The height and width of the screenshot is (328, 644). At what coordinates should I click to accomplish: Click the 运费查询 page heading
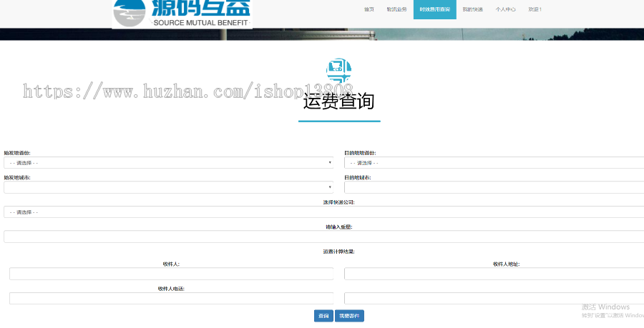click(x=339, y=101)
